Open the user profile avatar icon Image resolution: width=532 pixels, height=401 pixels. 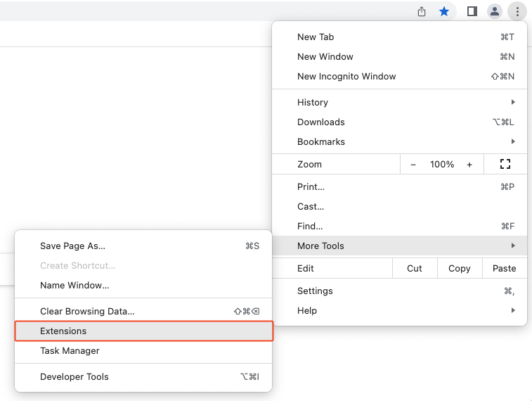tap(495, 11)
